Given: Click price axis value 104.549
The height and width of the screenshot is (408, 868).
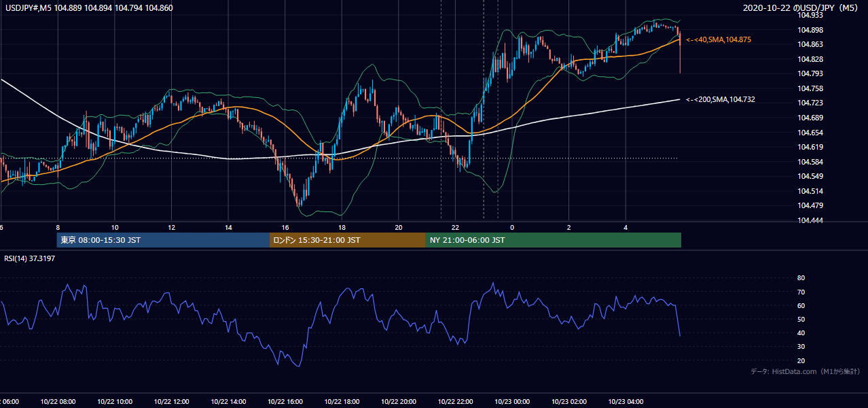Looking at the screenshot, I should 810,176.
